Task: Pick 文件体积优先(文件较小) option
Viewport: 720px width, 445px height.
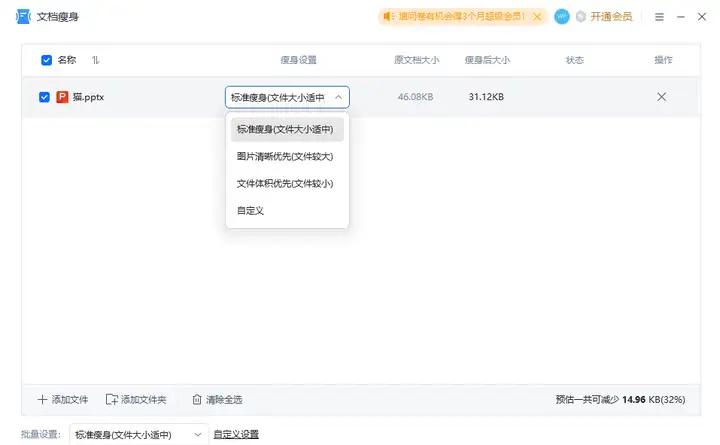Action: click(x=287, y=184)
